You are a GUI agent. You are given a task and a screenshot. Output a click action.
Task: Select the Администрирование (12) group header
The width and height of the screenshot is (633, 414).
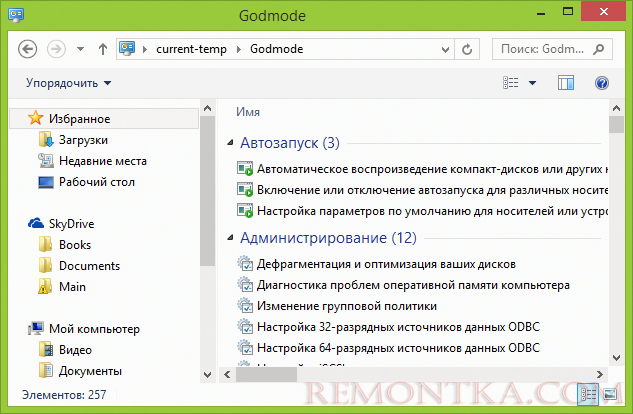pyautogui.click(x=328, y=238)
